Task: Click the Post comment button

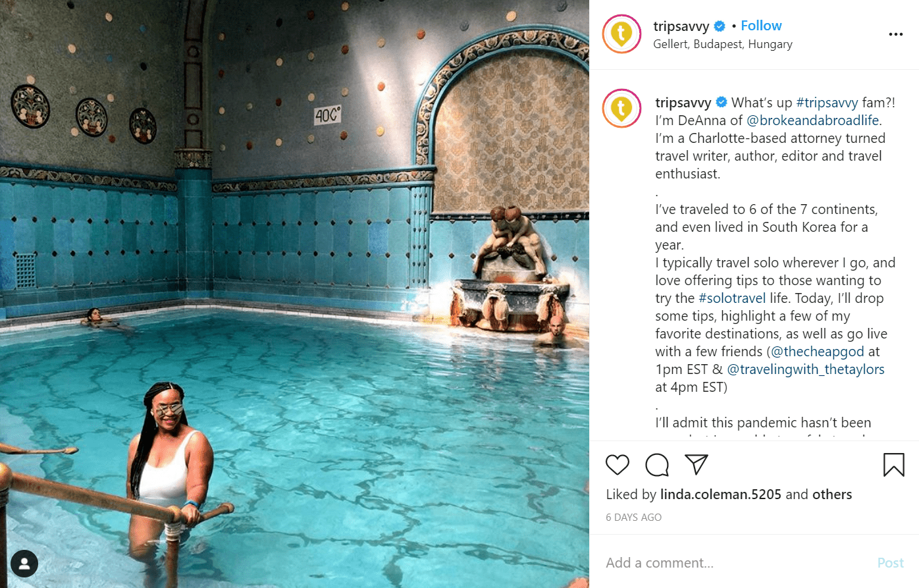Action: pos(891,563)
